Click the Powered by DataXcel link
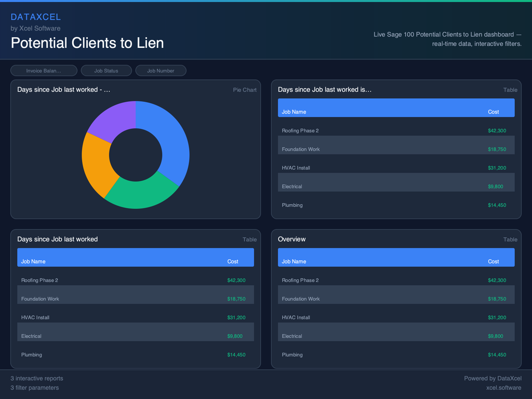The width and height of the screenshot is (532, 399). pos(493,378)
